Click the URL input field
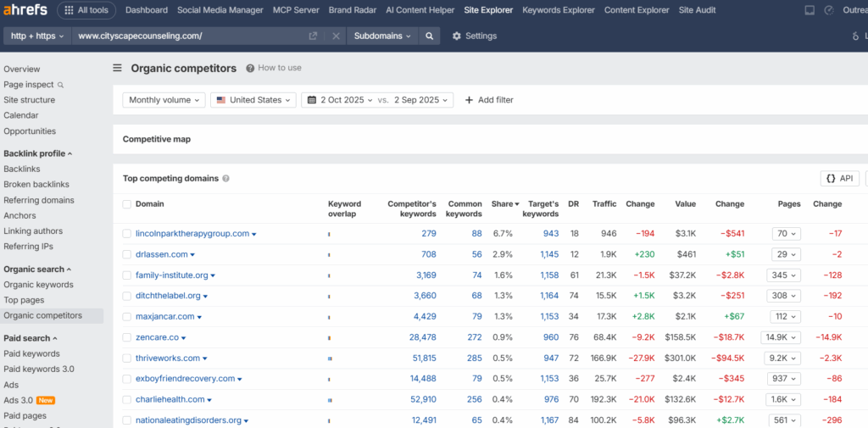The width and height of the screenshot is (868, 428). (x=188, y=36)
